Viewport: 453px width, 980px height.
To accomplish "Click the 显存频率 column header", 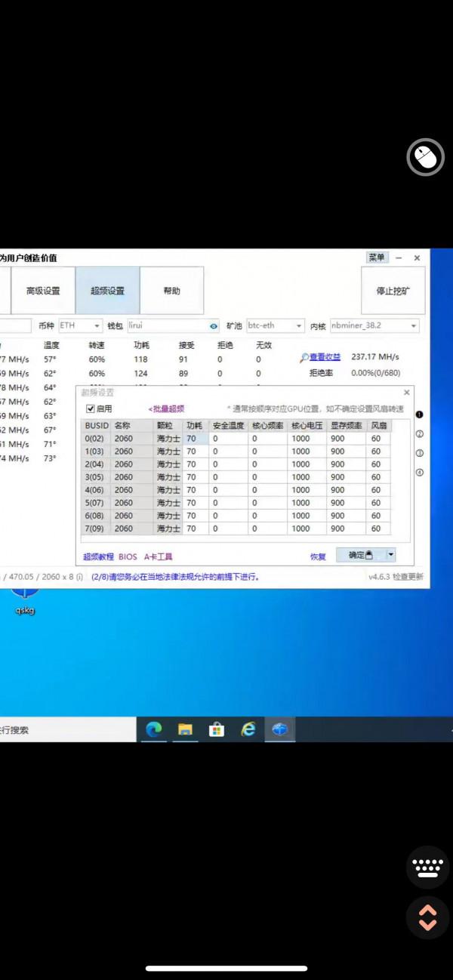I will coord(347,426).
